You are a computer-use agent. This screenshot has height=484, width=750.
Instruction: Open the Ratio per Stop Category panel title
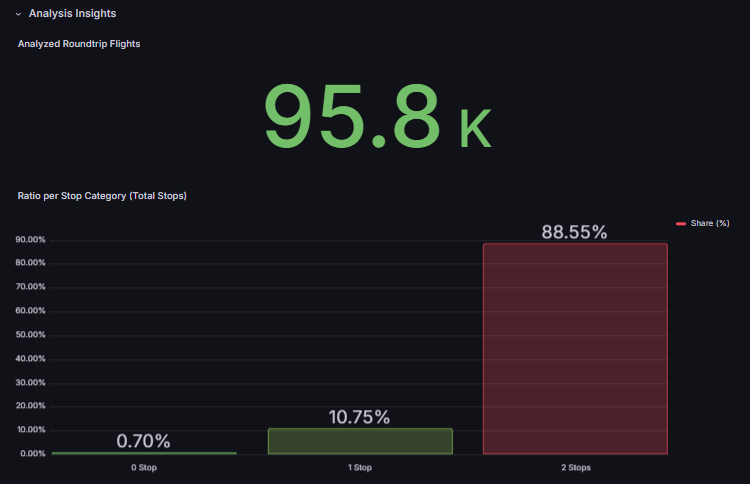[102, 196]
